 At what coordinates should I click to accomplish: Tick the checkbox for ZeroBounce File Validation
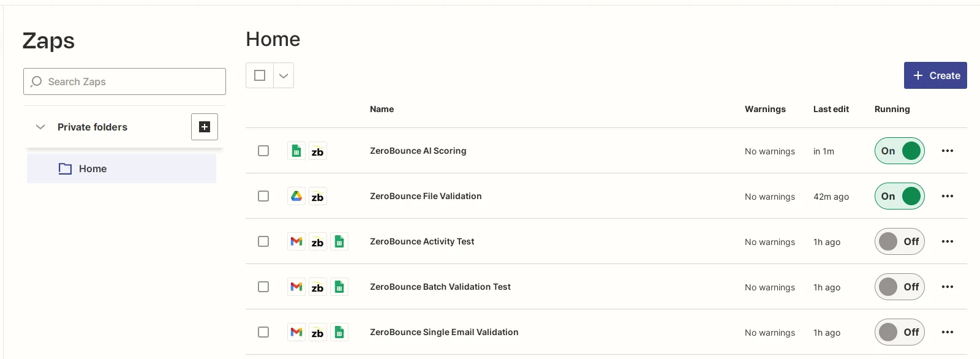[x=263, y=196]
